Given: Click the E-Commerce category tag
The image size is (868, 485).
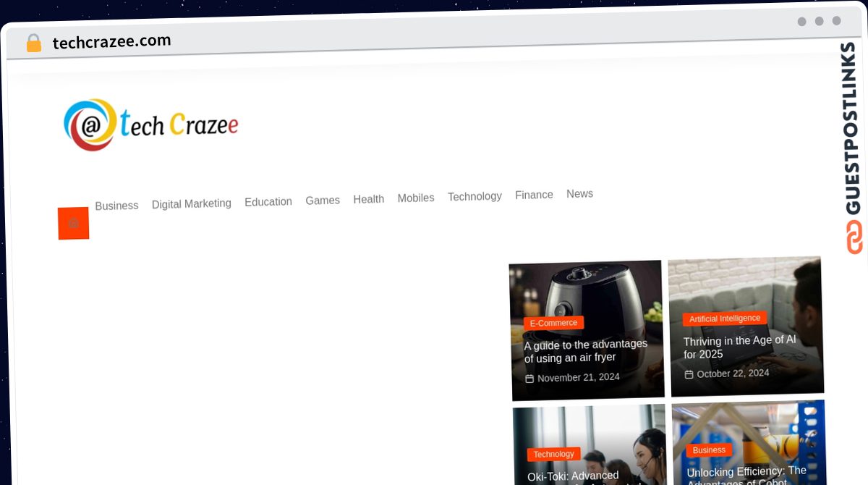Looking at the screenshot, I should pyautogui.click(x=553, y=323).
